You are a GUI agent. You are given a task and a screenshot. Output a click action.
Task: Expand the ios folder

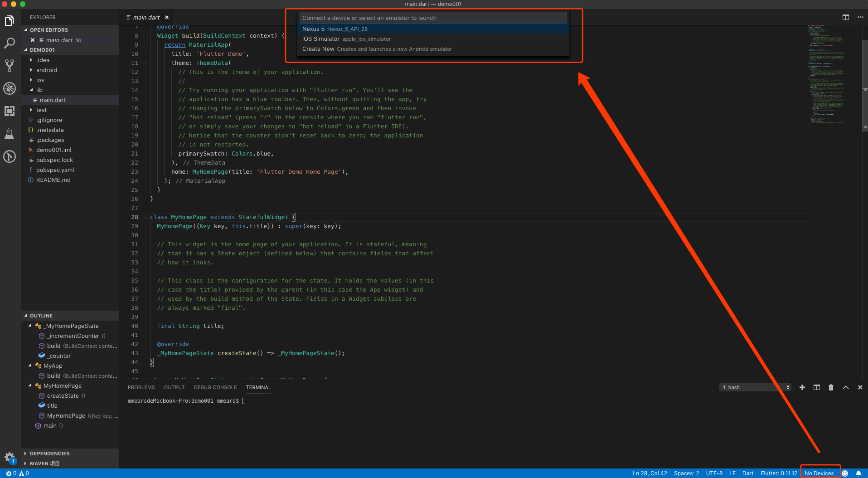click(31, 80)
